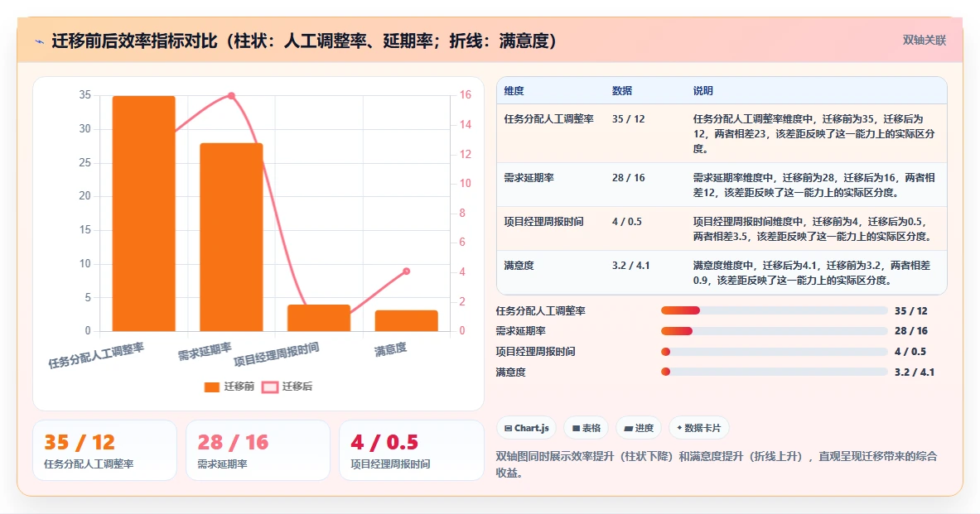Select the 项目经理周报时间 orange bar in chart
The image size is (980, 514).
319,318
